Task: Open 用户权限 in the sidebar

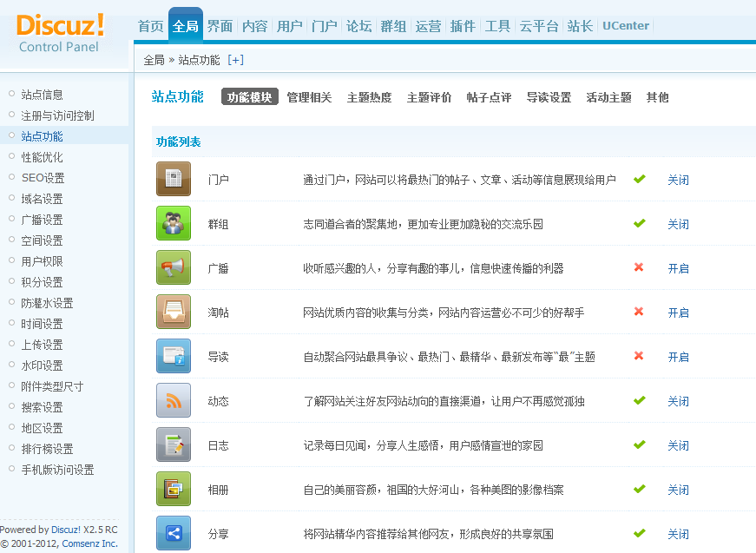Action: tap(42, 261)
